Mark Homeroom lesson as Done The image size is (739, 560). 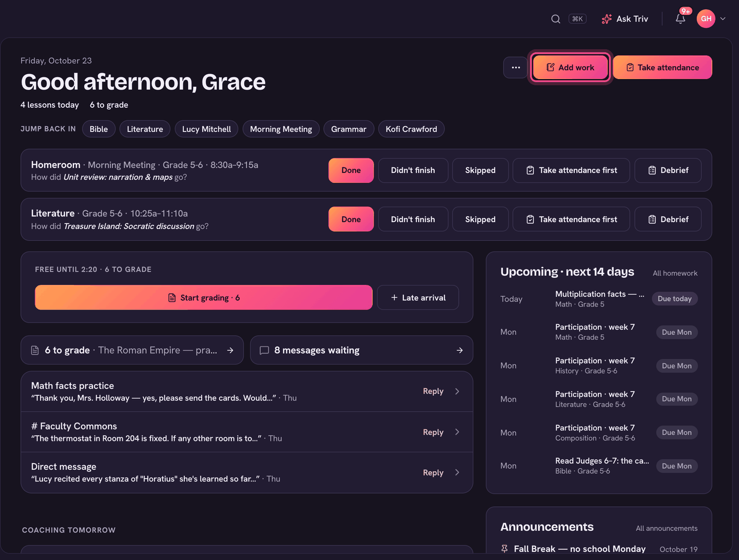(x=351, y=170)
